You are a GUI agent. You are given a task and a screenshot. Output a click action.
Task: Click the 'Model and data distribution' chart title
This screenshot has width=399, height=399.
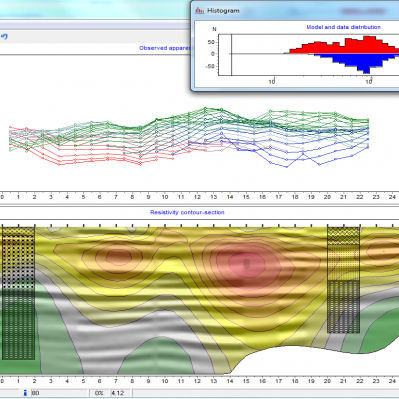[x=343, y=27]
